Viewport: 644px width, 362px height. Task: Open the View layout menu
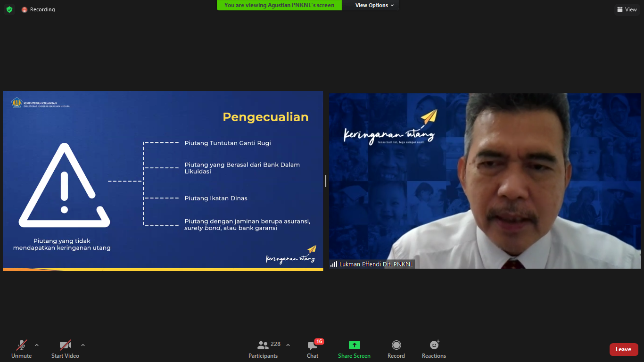point(627,9)
